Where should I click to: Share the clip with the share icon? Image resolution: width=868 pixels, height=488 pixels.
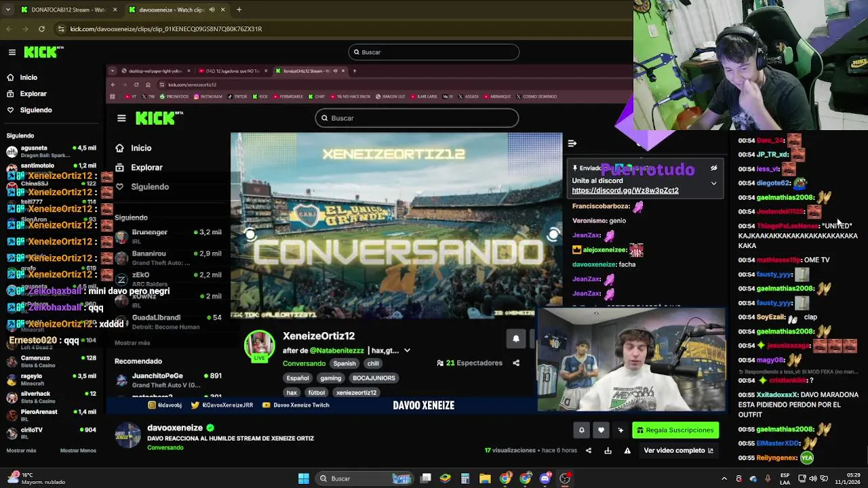pos(589,451)
